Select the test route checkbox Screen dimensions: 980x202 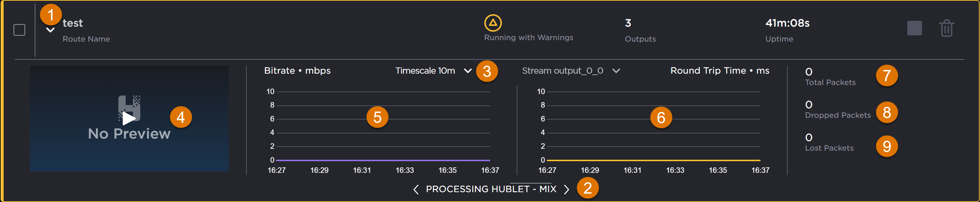tap(19, 30)
